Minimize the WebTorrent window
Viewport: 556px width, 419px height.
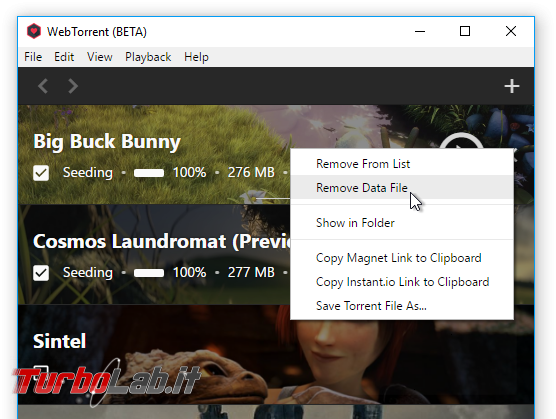click(420, 32)
